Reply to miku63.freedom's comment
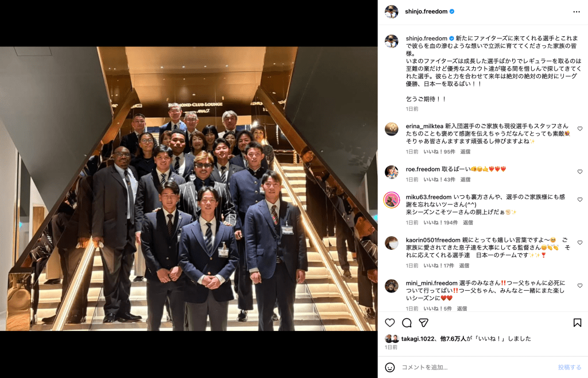Screen dimensions: 588x378 [x=468, y=223]
